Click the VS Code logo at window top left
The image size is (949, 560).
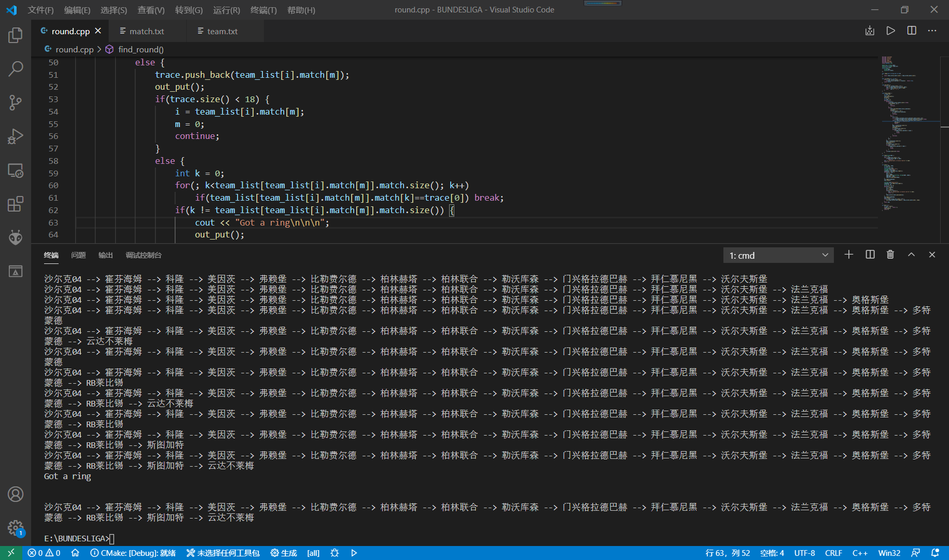click(11, 10)
